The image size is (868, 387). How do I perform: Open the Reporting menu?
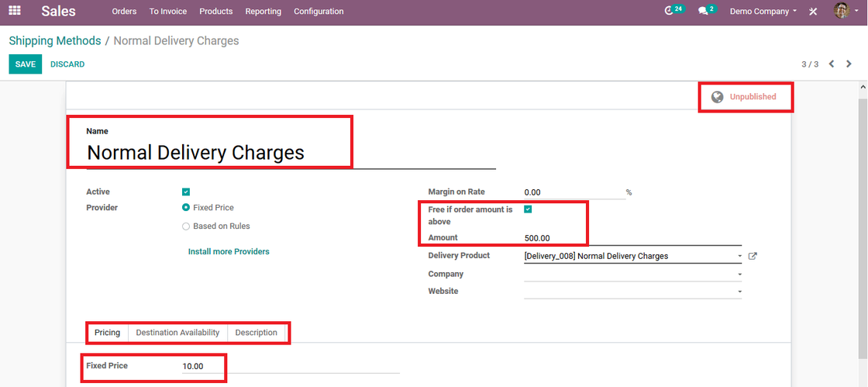[263, 11]
